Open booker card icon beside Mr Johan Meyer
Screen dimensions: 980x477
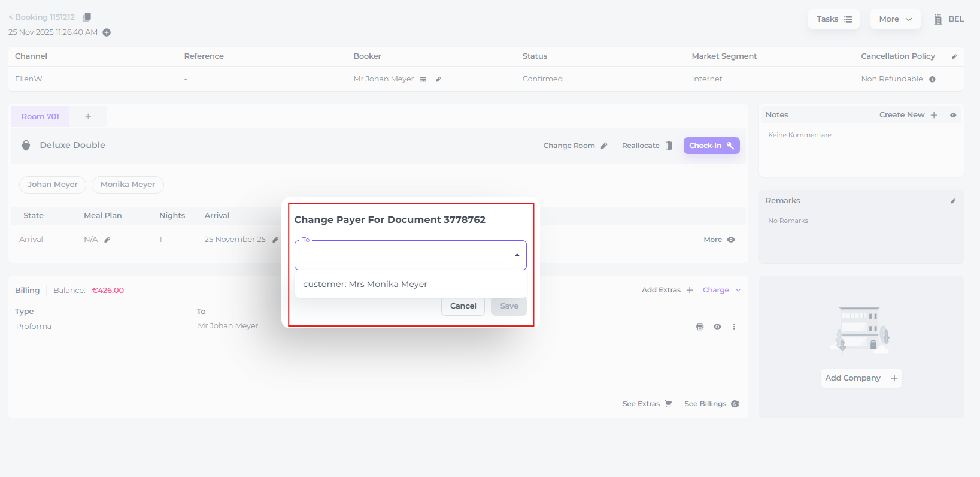tap(423, 79)
